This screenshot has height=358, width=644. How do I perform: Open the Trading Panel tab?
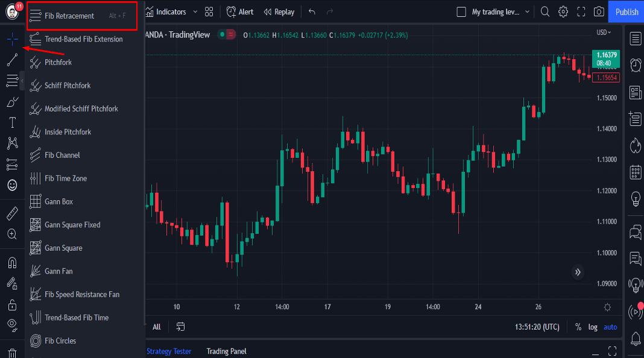[x=226, y=351]
